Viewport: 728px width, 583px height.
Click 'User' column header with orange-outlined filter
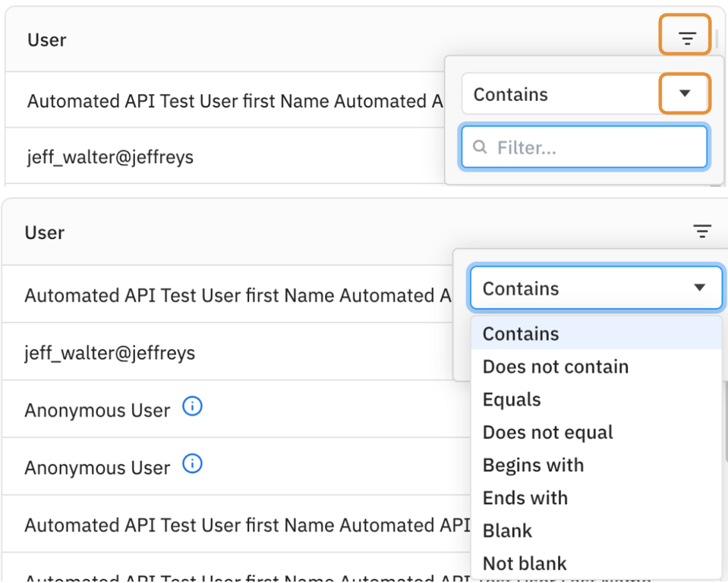click(47, 39)
